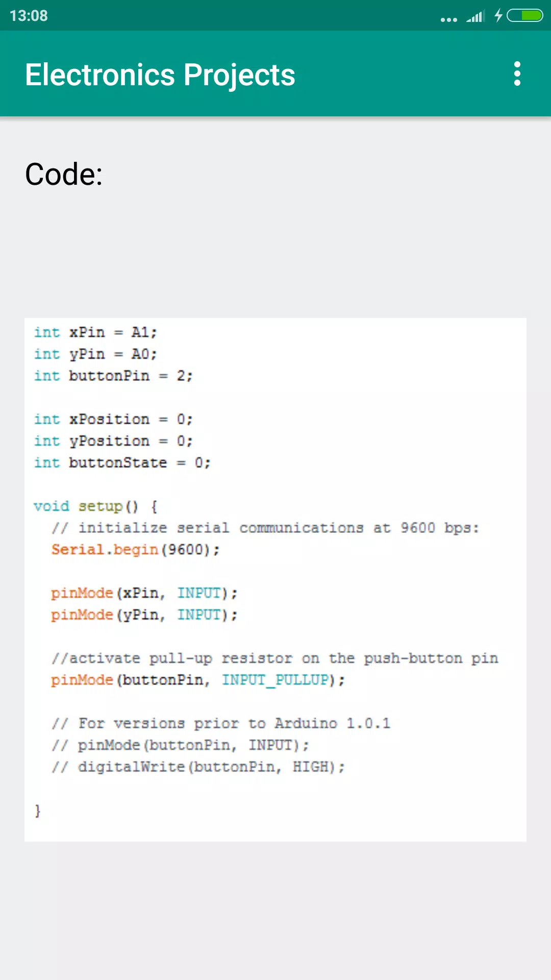
Task: Tap the digitalWrite comment line
Action: click(198, 767)
